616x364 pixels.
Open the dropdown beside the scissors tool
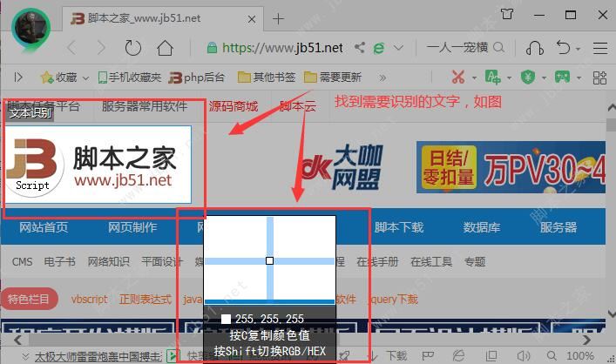coord(474,78)
